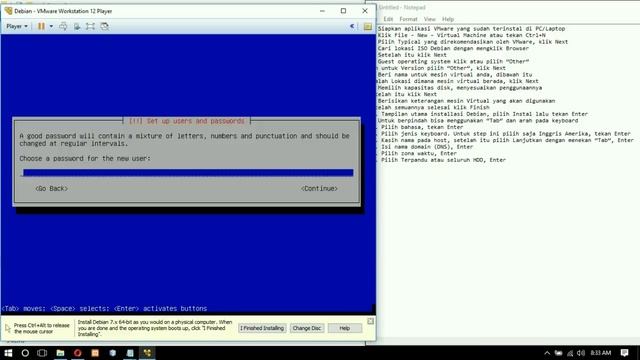Screen dimensions: 640x360
Task: Open the Player menu in VMware
Action: tap(17, 26)
